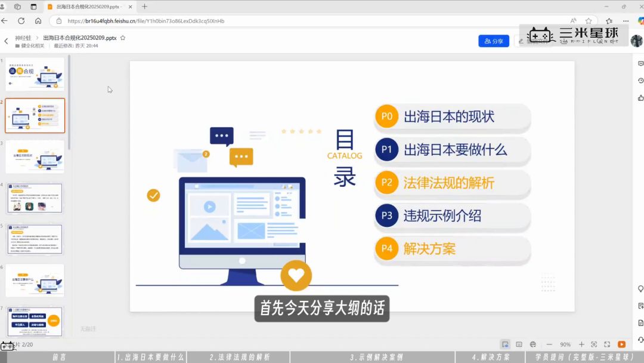Zoom out with the minus button
Screen dimensions: 644x363
click(x=549, y=344)
